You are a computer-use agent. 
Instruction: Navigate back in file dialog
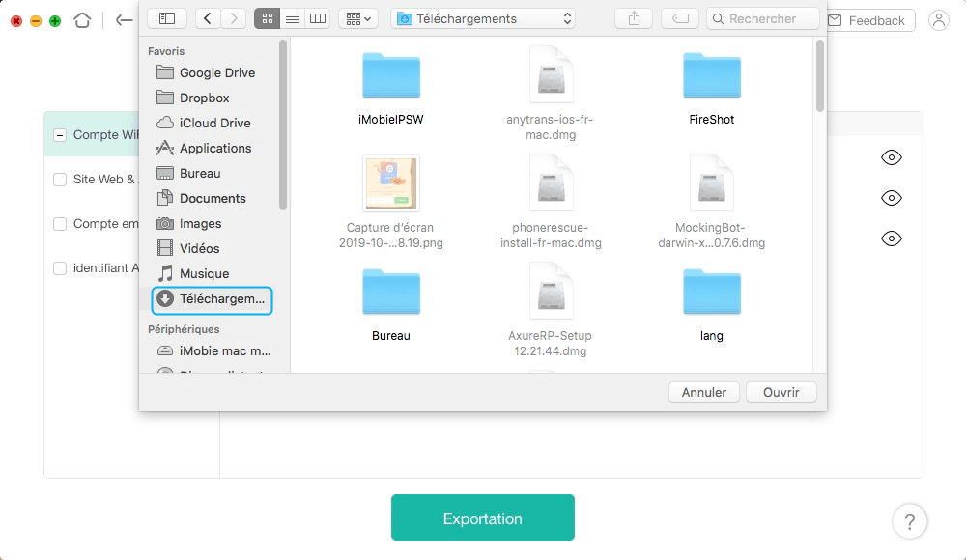[208, 18]
